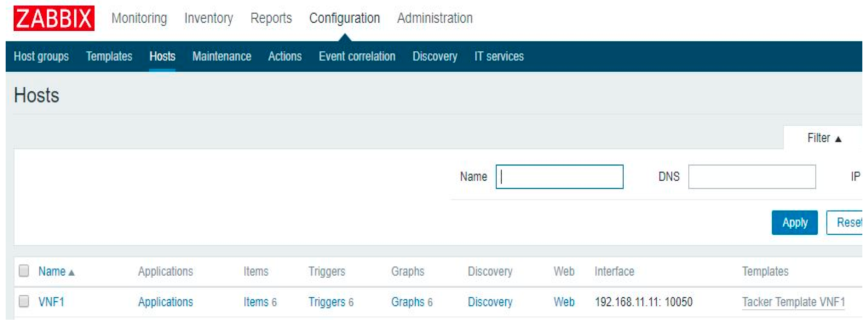
Task: Go to the Host groups section
Action: [x=41, y=56]
